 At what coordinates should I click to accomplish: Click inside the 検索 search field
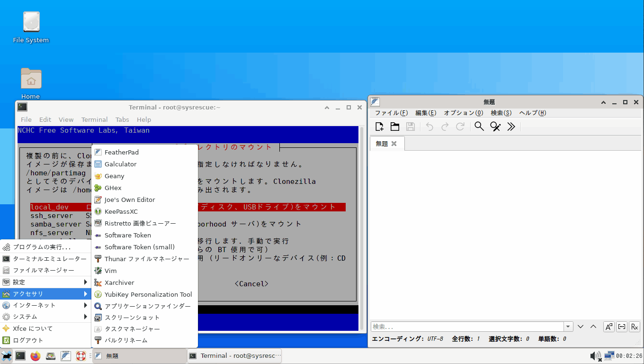(450, 327)
